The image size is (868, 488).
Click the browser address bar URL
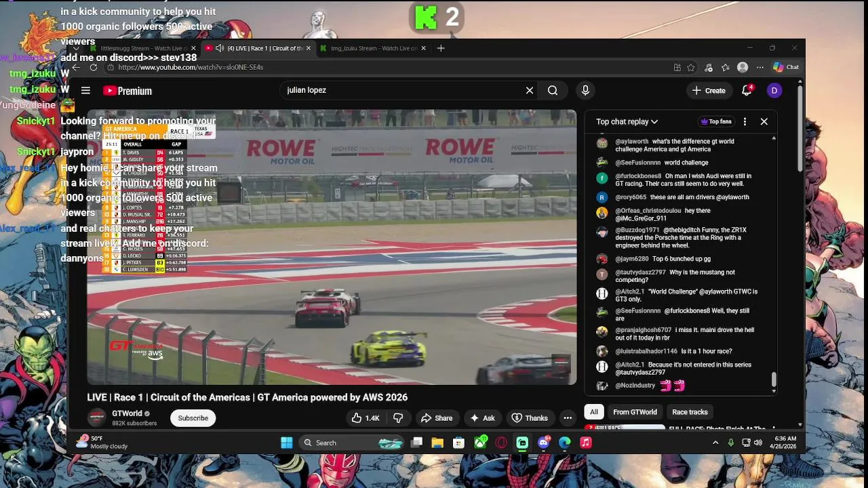pos(191,67)
